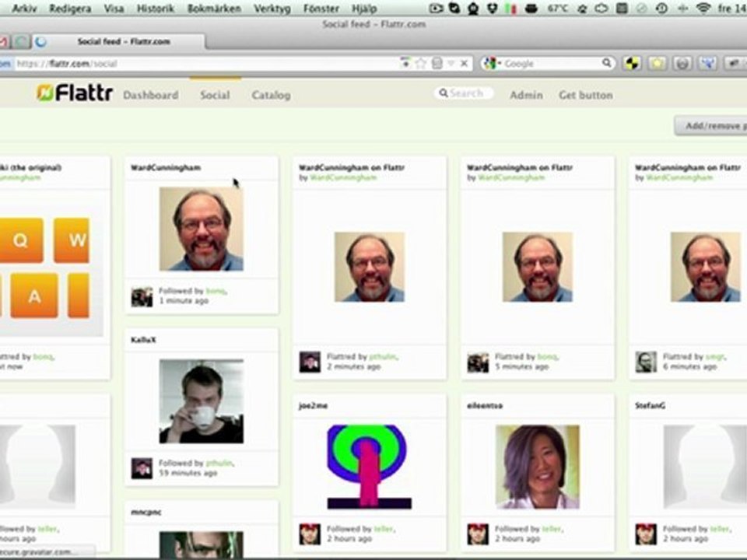The image size is (747, 560).
Task: Click the gray round toolbar button
Action: pyautogui.click(x=682, y=63)
